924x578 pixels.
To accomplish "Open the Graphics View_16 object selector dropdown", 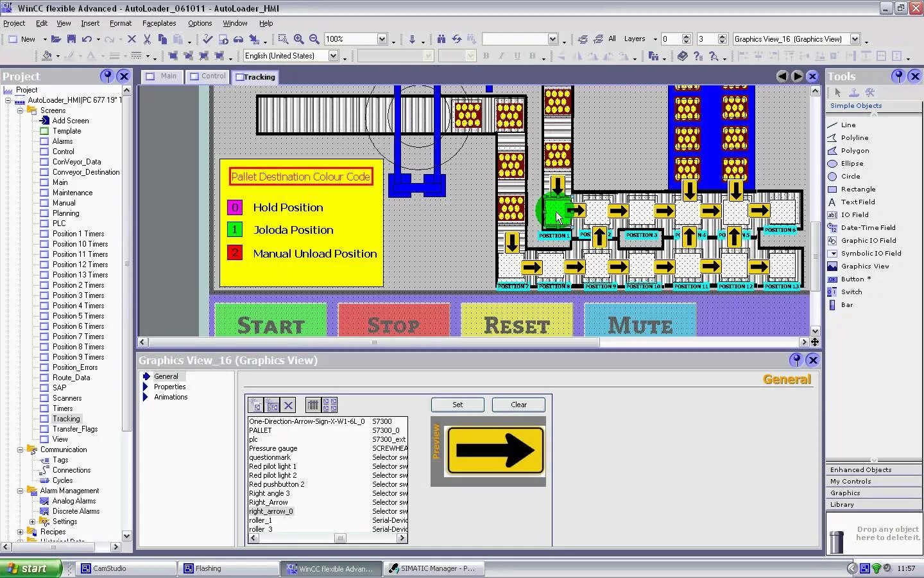I will [x=855, y=39].
